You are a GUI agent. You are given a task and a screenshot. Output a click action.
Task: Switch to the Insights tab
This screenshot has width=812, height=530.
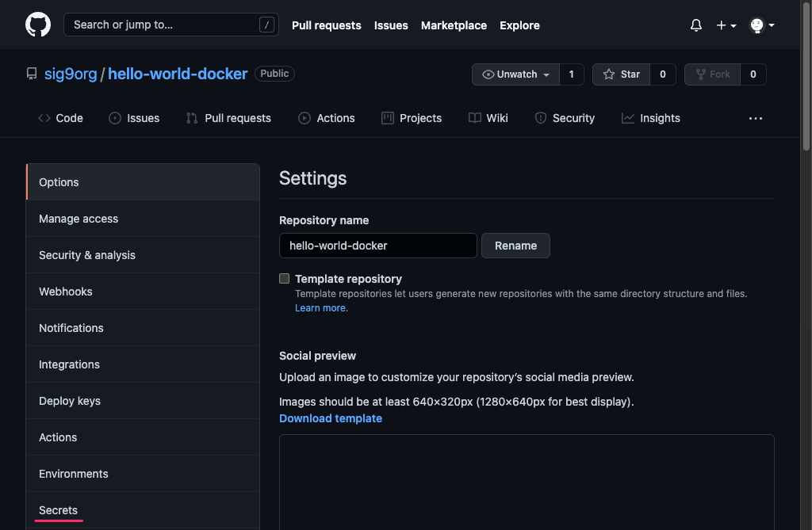tap(651, 118)
